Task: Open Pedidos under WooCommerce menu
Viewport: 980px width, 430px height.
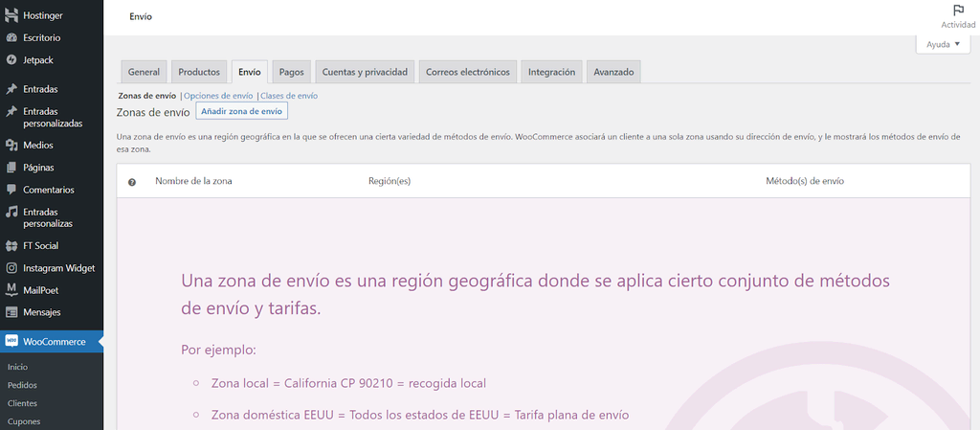Action: 21,385
